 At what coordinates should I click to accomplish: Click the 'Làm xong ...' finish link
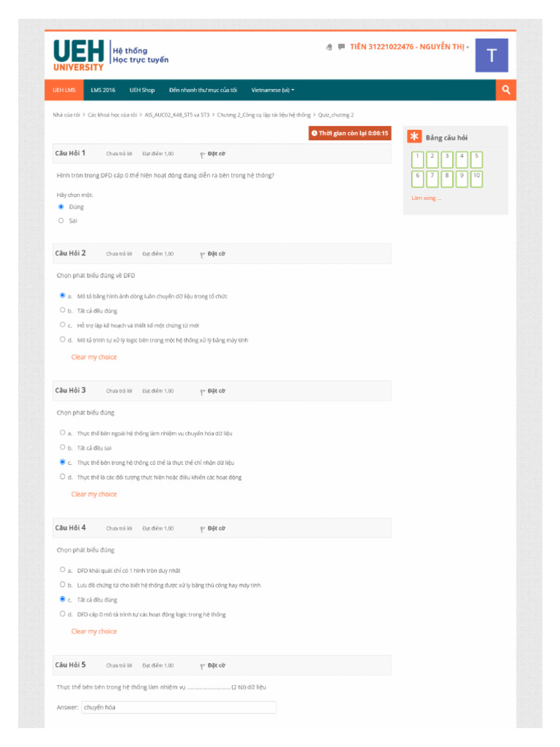tap(426, 198)
